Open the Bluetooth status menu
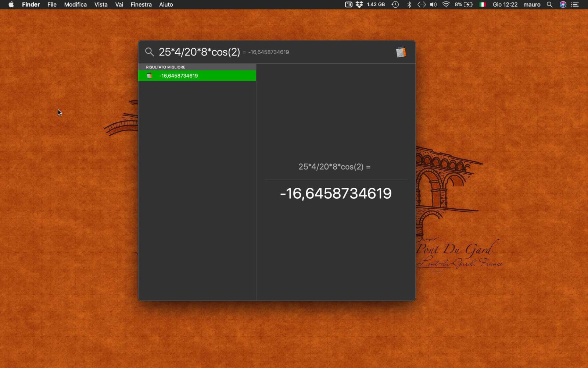Viewport: 588px width, 368px height. click(409, 4)
